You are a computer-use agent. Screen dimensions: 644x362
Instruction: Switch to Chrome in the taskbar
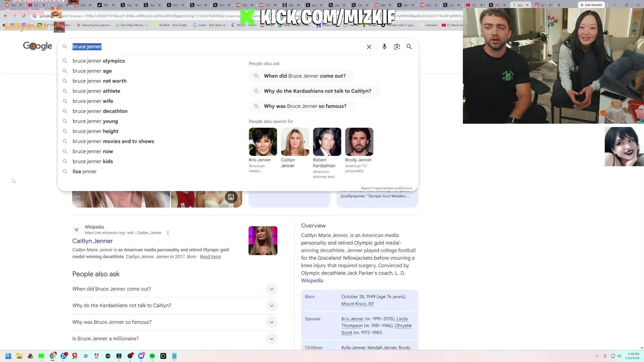click(52, 356)
